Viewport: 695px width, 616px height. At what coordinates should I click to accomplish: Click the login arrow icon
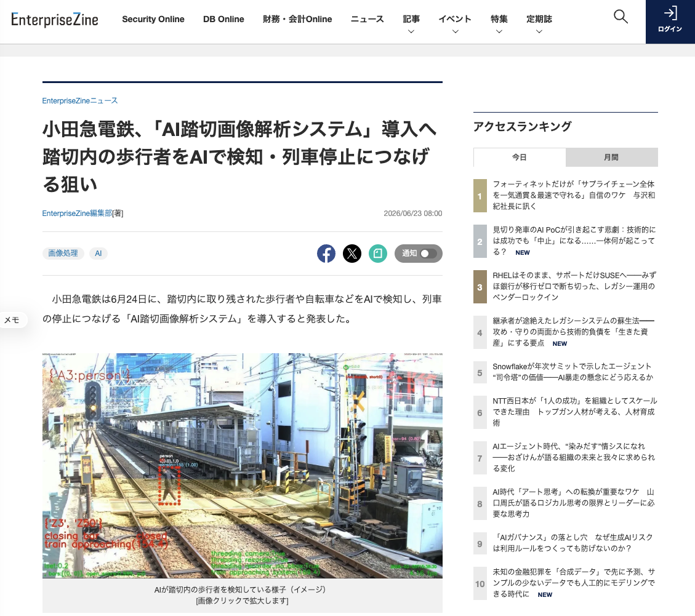(x=670, y=14)
